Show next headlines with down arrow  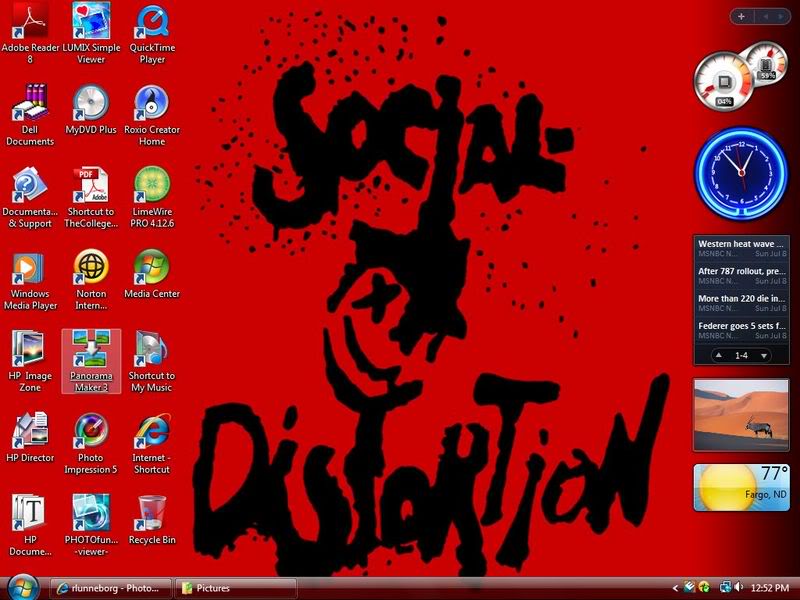tap(764, 356)
